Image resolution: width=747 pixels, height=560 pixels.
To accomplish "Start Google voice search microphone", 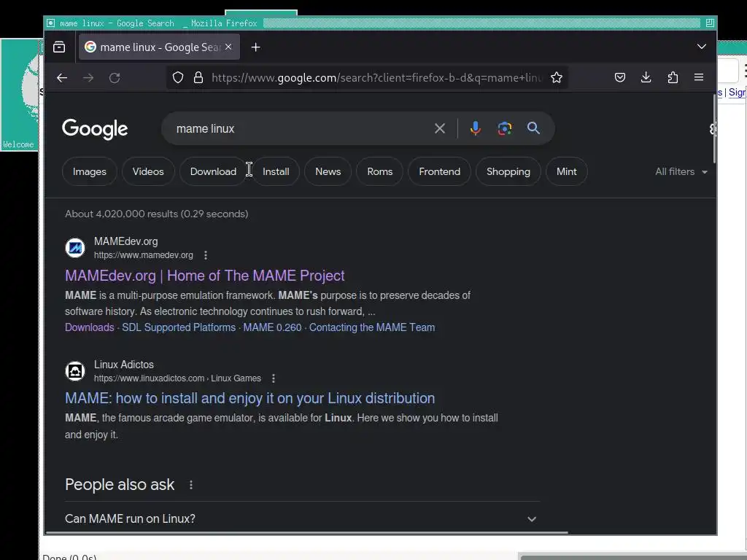I will (x=475, y=128).
